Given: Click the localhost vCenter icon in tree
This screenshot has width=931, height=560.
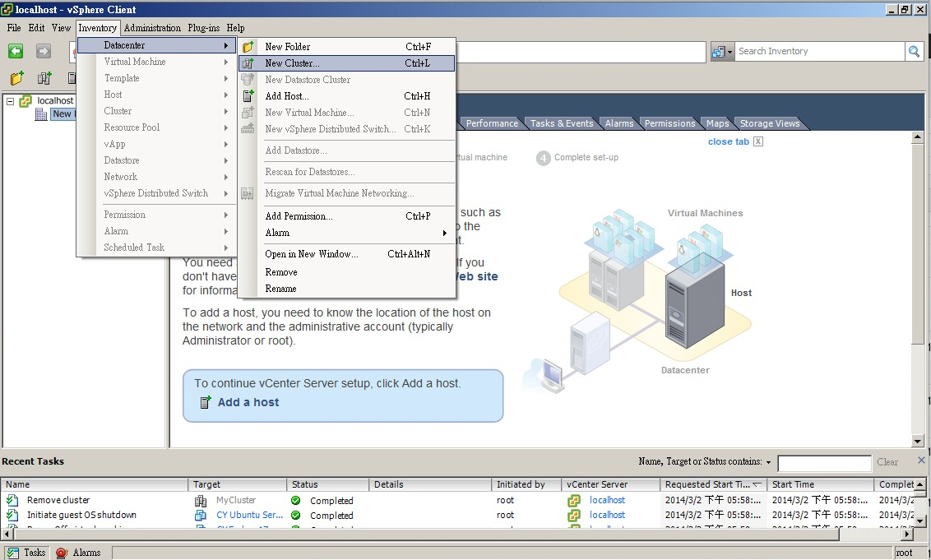Looking at the screenshot, I should [x=25, y=100].
